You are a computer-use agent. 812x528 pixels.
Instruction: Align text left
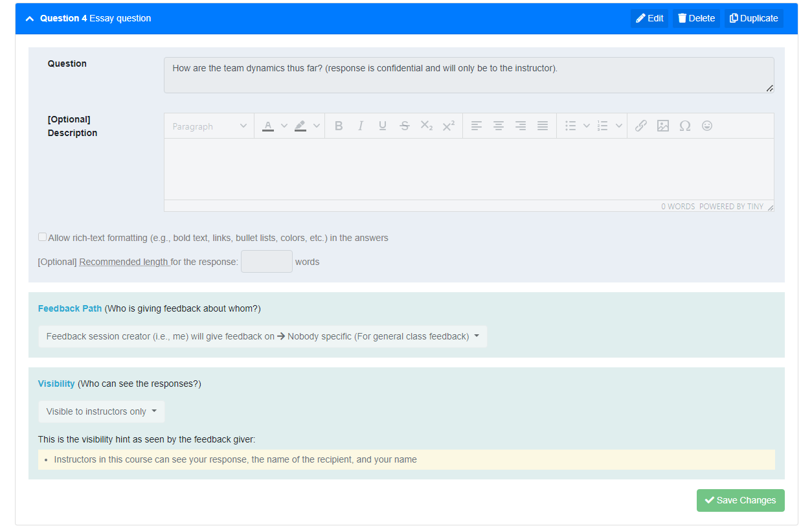477,126
